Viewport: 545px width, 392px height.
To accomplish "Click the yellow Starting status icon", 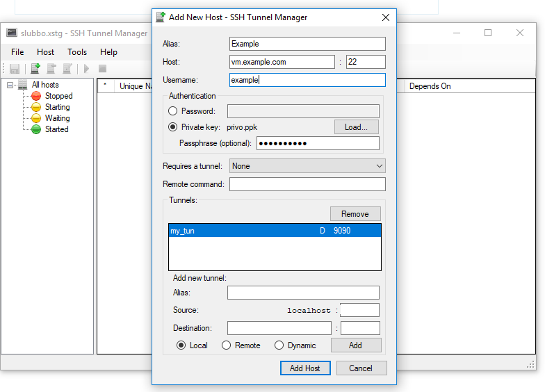I will [x=36, y=107].
